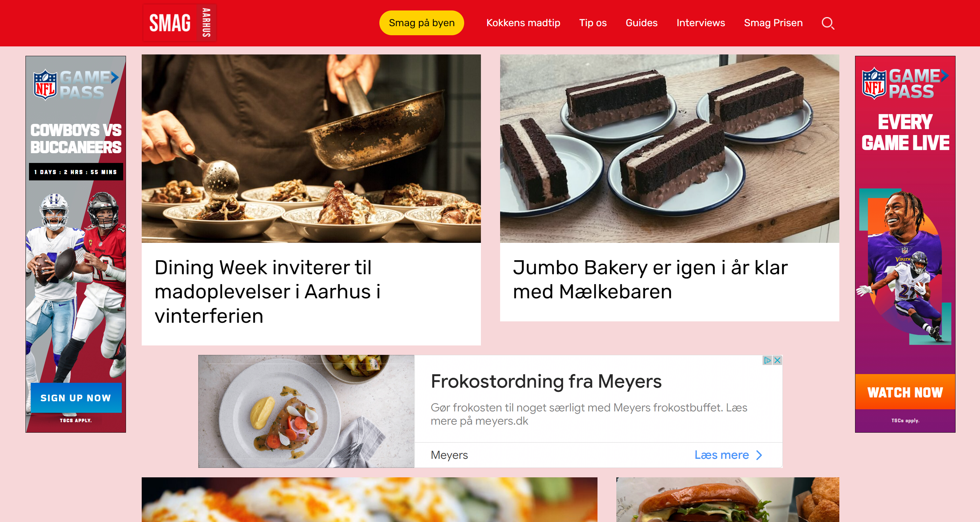Open the Guides section

[641, 23]
